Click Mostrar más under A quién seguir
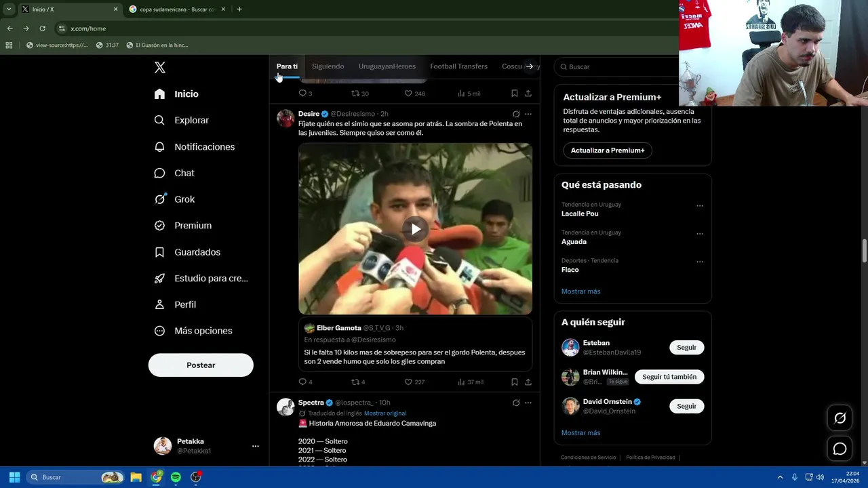Viewport: 868px width, 488px height. click(x=581, y=432)
